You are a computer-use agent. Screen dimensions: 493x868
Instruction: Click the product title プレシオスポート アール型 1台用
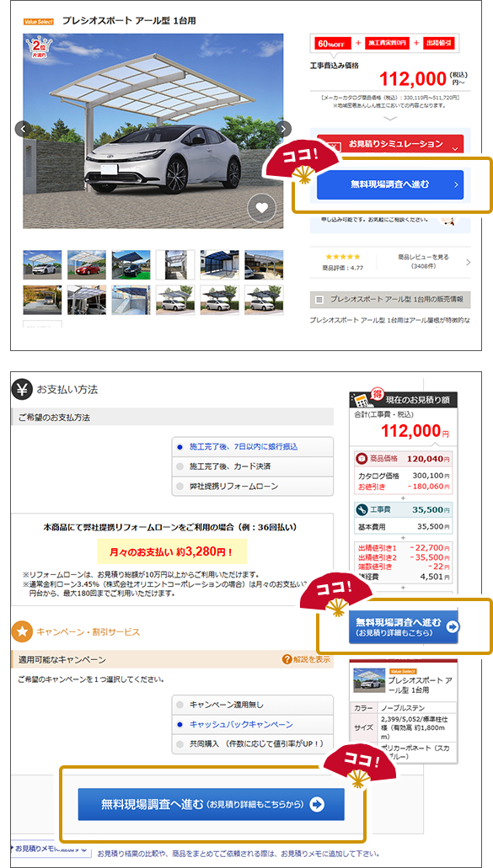point(129,21)
